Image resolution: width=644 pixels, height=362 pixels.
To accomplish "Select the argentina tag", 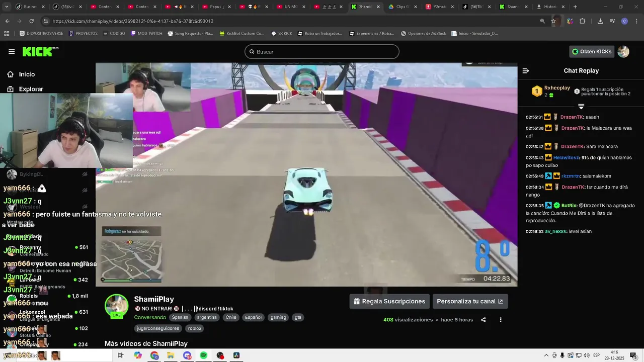I will 207,317.
